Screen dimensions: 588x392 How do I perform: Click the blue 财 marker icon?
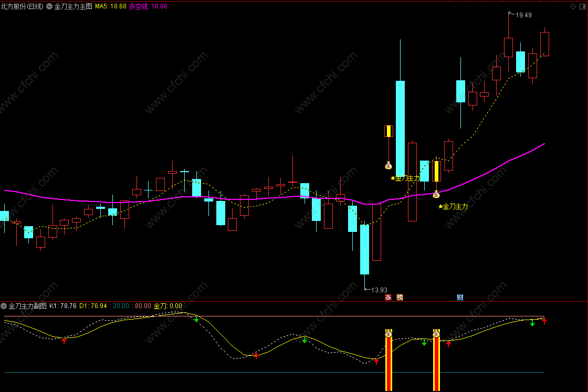(460, 297)
